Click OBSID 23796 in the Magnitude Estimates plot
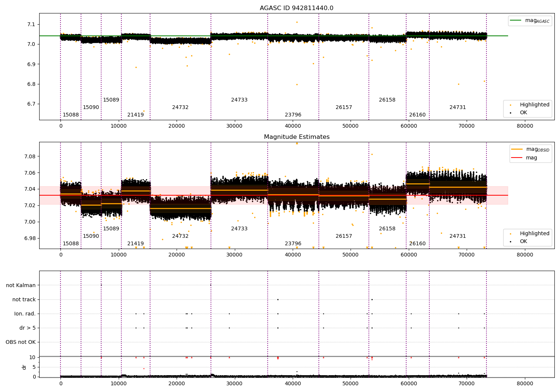 point(293,243)
